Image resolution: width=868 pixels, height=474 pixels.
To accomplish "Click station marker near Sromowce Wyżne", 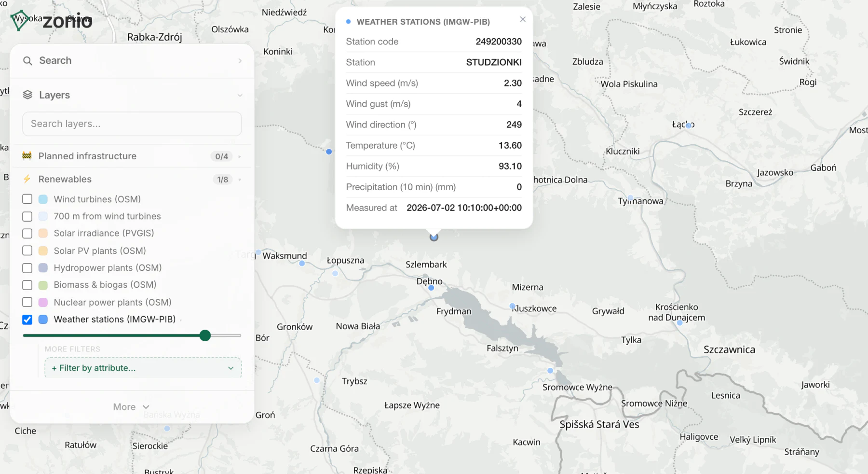I will pos(550,371).
